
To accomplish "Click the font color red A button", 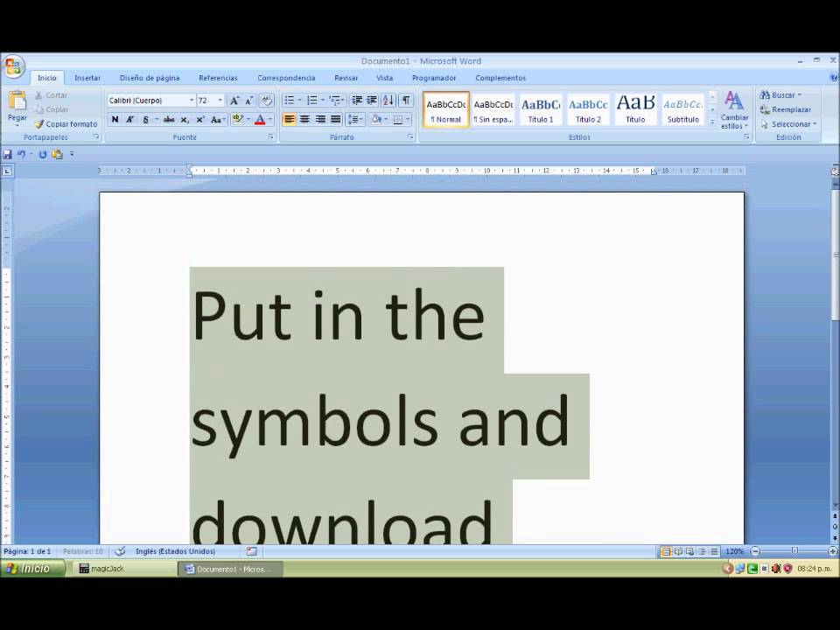I will tap(261, 120).
